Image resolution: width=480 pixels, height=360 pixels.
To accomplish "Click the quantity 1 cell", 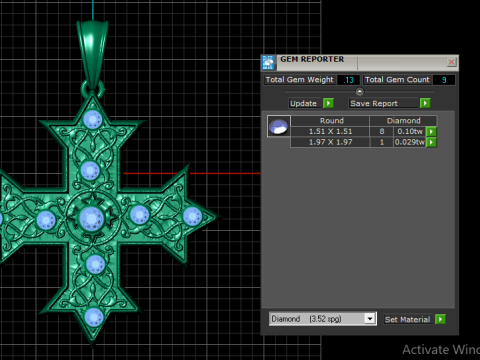I will 382,142.
